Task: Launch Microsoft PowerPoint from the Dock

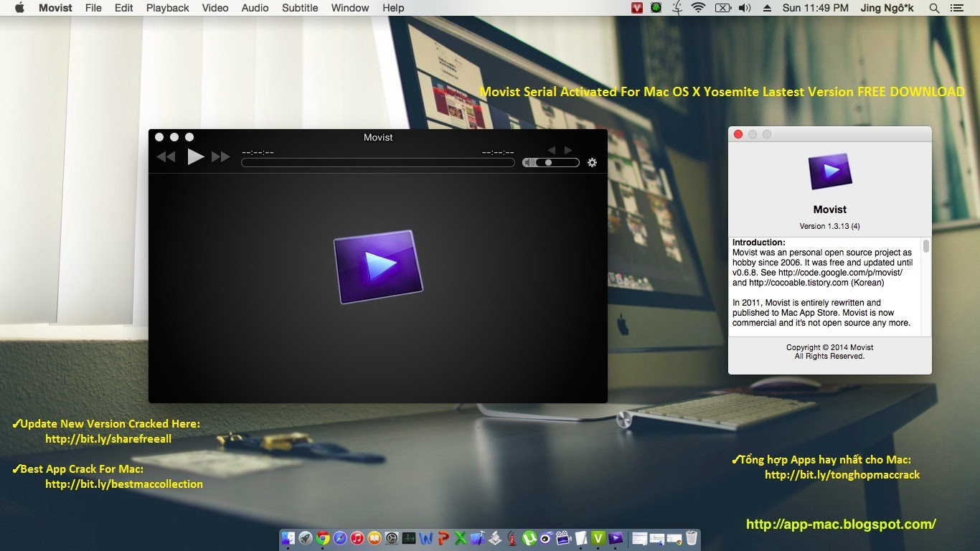Action: point(443,538)
